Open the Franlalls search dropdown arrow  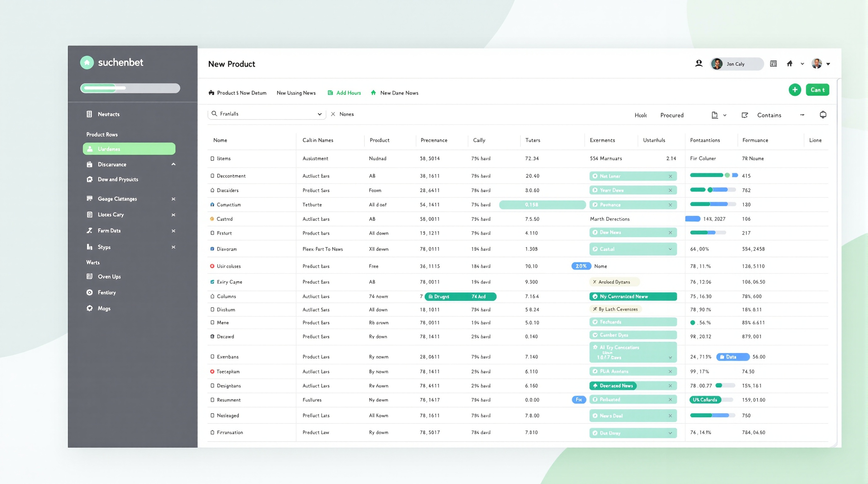click(320, 114)
